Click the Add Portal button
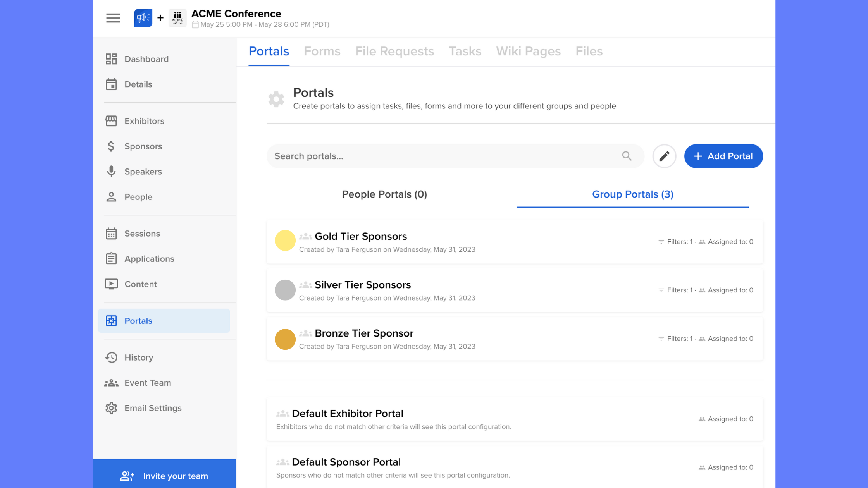Viewport: 868px width, 488px height. [723, 156]
